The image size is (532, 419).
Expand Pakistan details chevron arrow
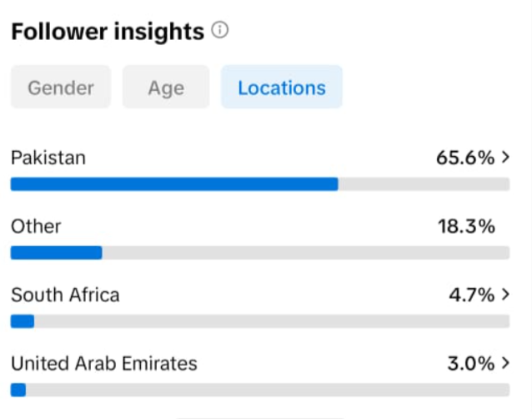pos(505,157)
